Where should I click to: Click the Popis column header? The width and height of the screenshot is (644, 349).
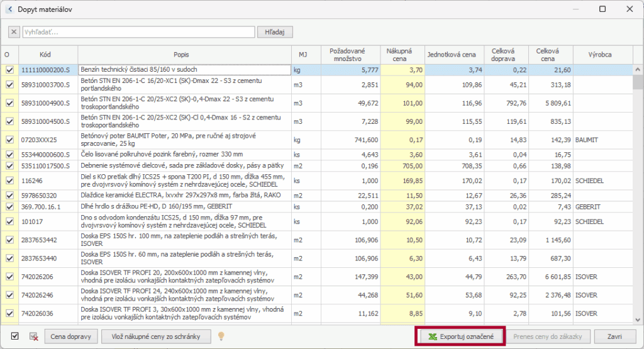pyautogui.click(x=182, y=55)
